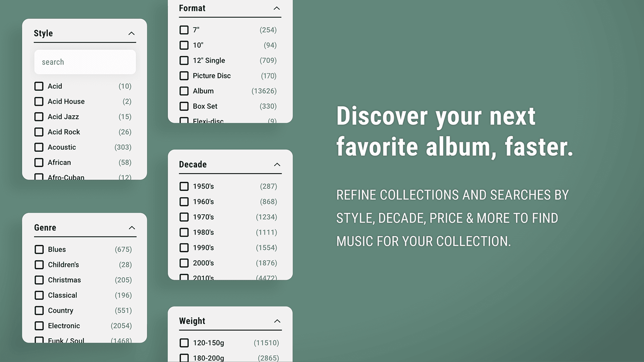Enable the Acid Jazz style filter
644x362 pixels.
click(39, 117)
